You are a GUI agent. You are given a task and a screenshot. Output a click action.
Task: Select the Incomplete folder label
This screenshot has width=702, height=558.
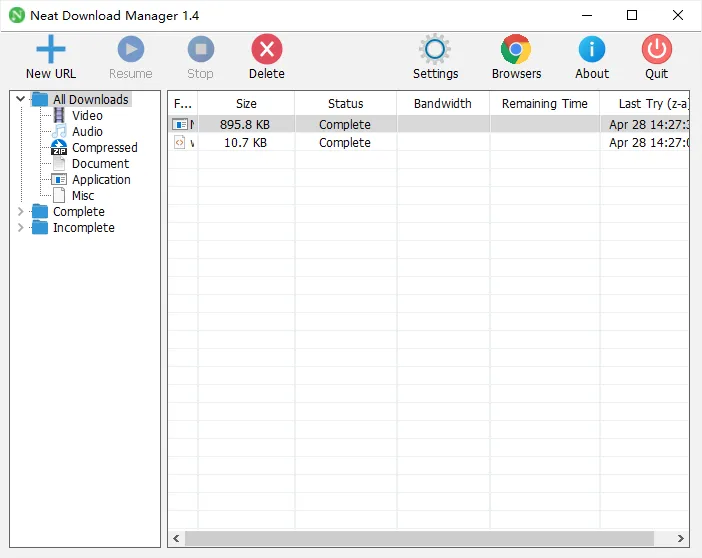[84, 228]
